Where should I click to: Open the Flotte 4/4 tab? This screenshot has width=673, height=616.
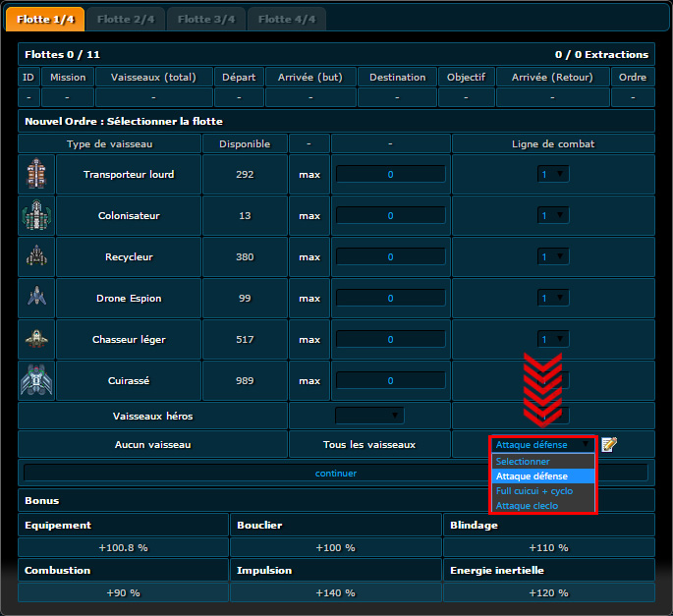(286, 20)
